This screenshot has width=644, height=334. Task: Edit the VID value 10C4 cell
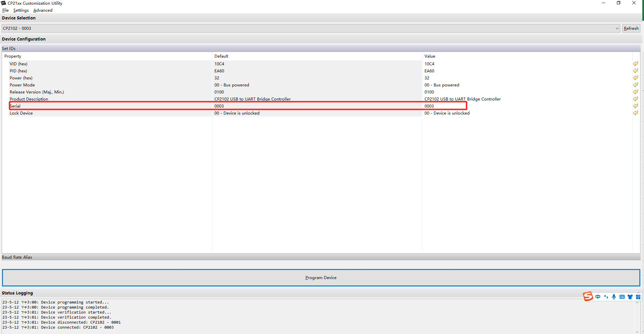click(527, 64)
